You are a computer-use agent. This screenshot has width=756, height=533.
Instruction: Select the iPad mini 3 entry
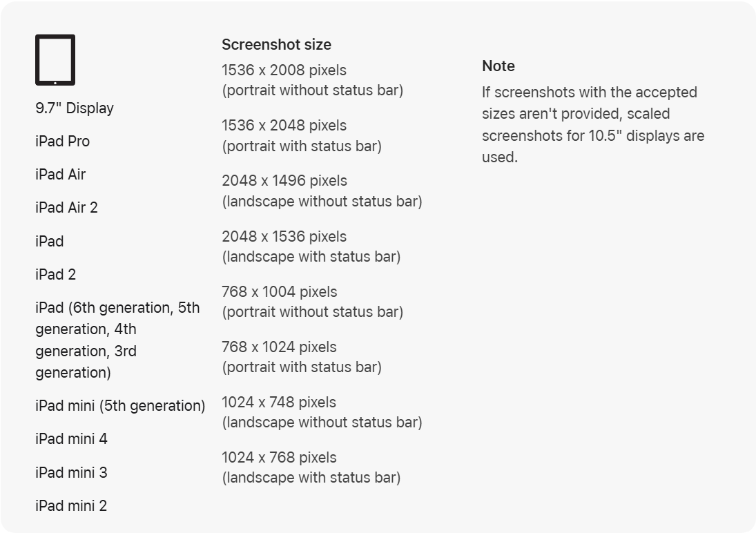click(71, 472)
